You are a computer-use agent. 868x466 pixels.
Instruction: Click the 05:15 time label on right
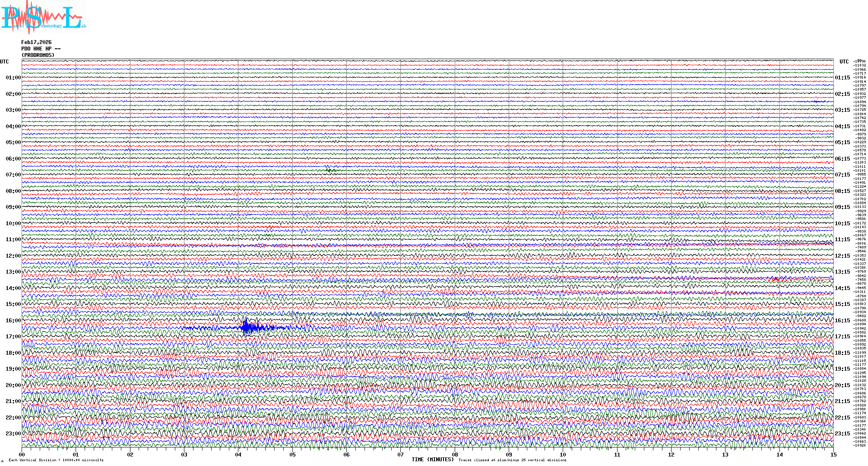842,142
